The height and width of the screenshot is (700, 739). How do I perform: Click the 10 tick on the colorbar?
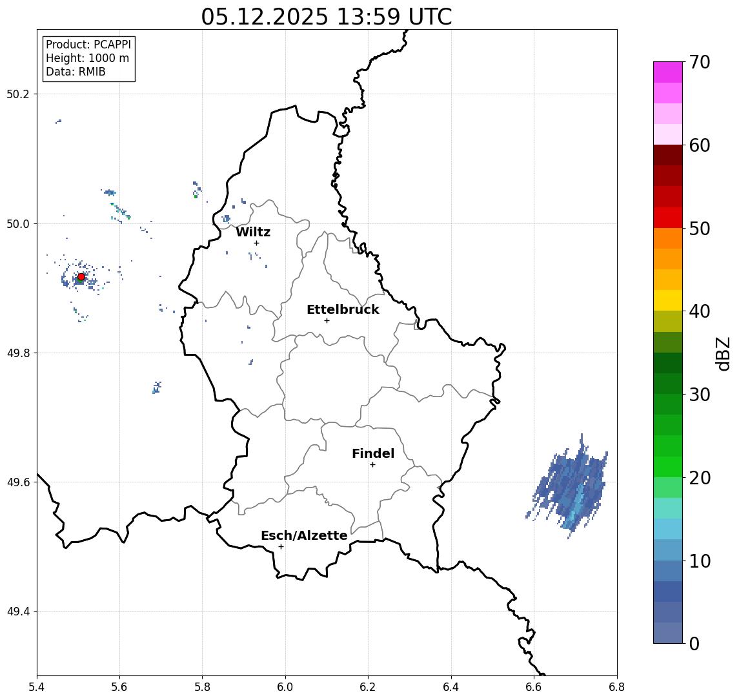pyautogui.click(x=700, y=561)
